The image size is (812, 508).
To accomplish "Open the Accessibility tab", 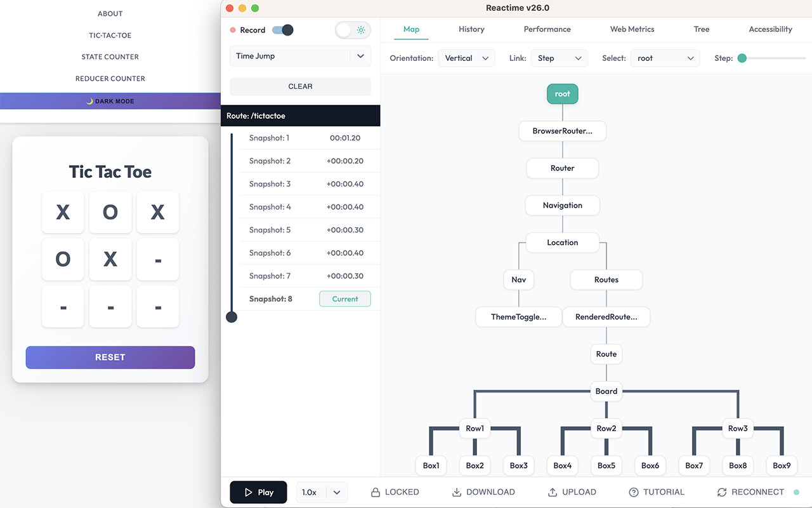I will pyautogui.click(x=770, y=29).
